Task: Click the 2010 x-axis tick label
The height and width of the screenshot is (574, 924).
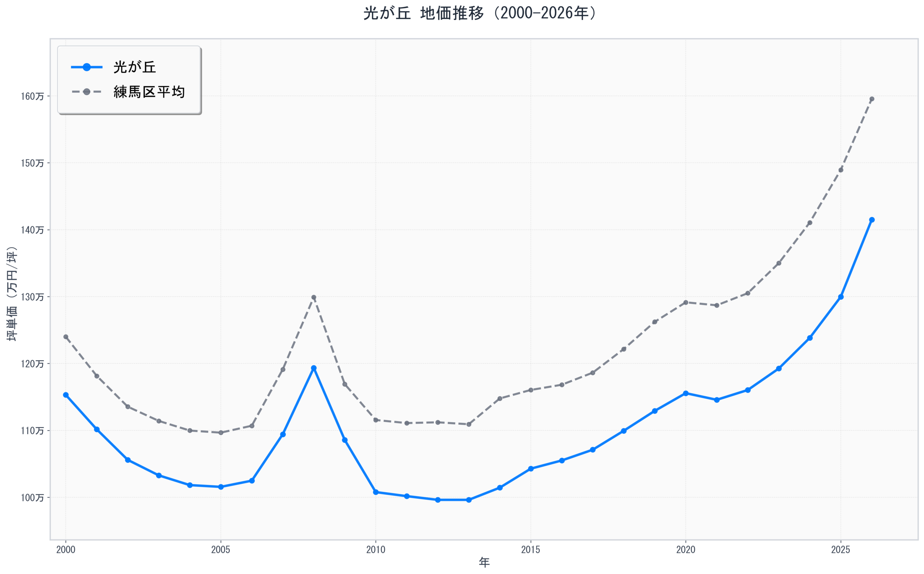Action: (x=376, y=550)
